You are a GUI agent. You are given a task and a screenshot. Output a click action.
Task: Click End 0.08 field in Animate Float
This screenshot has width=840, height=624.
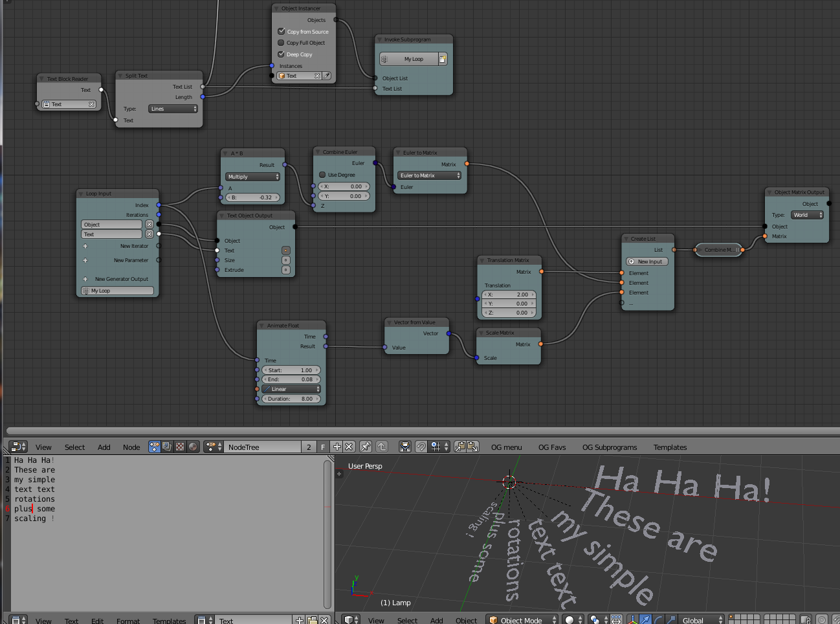291,379
